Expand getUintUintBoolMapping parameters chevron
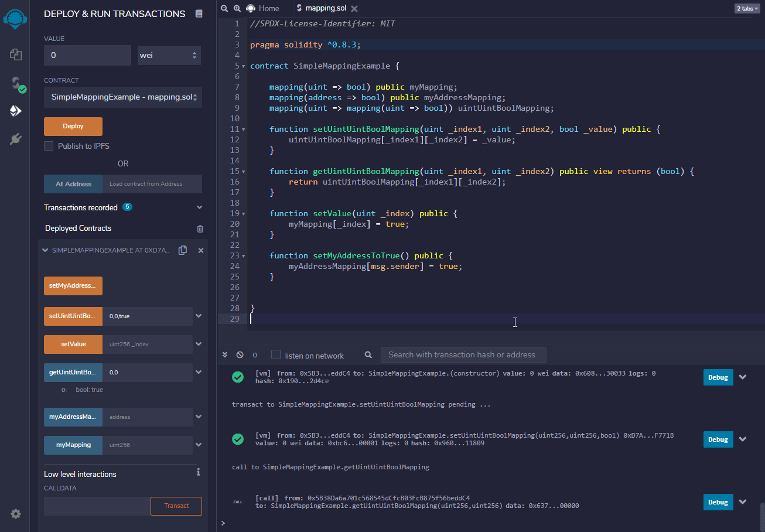The image size is (765, 532). coord(199,372)
